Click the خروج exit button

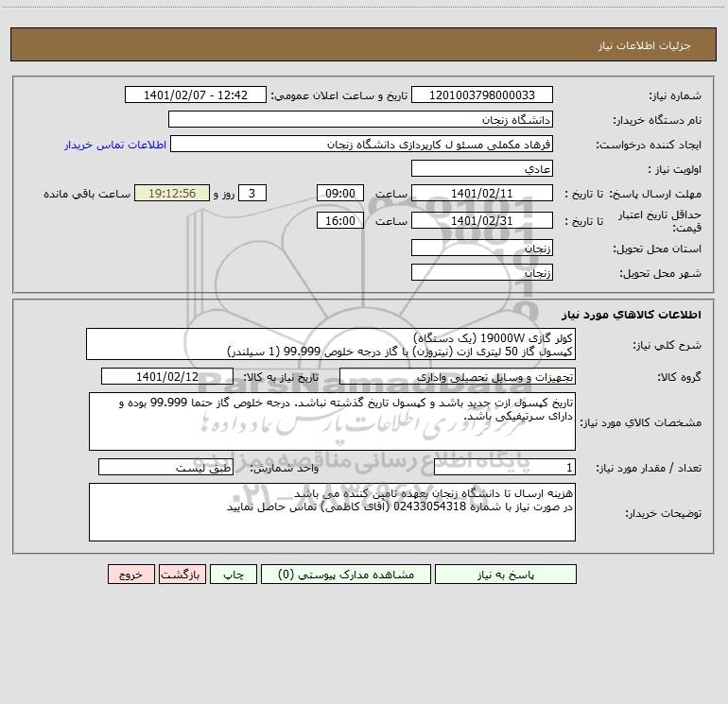point(130,574)
